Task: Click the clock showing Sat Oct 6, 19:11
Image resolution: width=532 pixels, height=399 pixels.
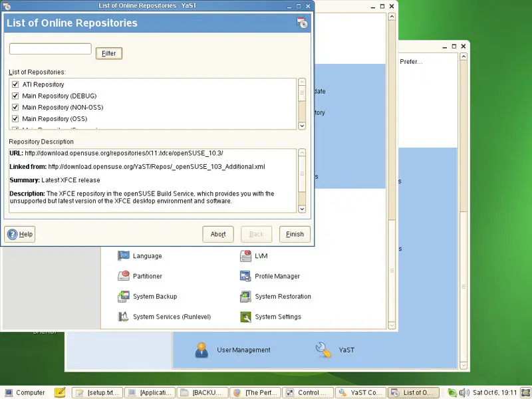Action: [495, 392]
